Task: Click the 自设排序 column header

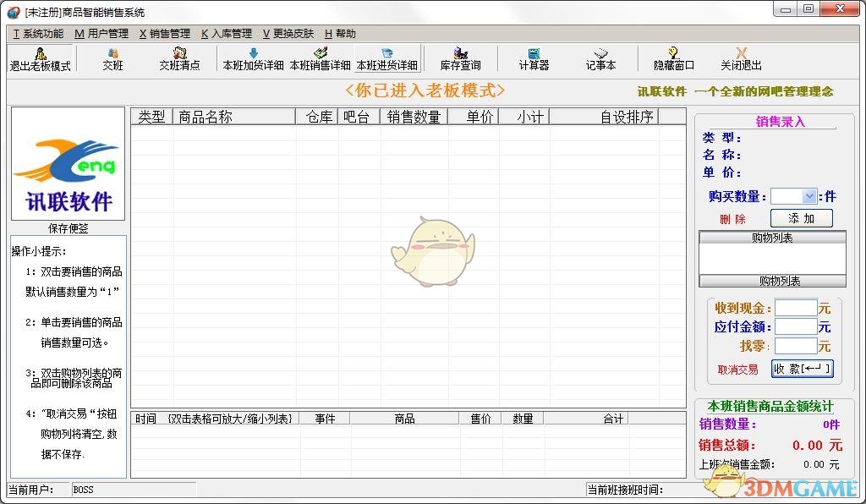Action: tap(604, 117)
